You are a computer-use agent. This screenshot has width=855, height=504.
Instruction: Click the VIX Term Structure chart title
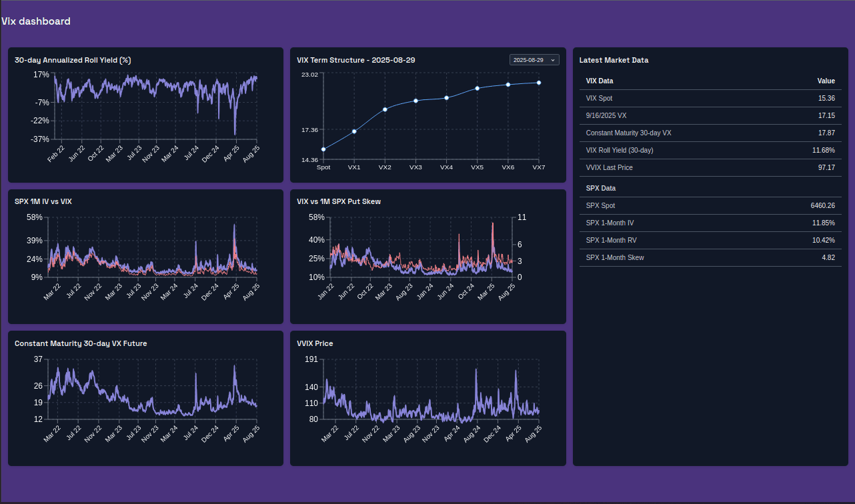point(356,60)
